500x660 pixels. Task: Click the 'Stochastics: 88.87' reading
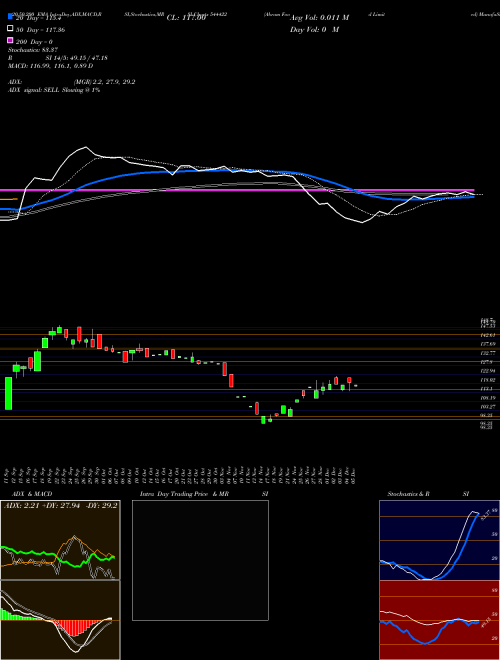click(33, 50)
